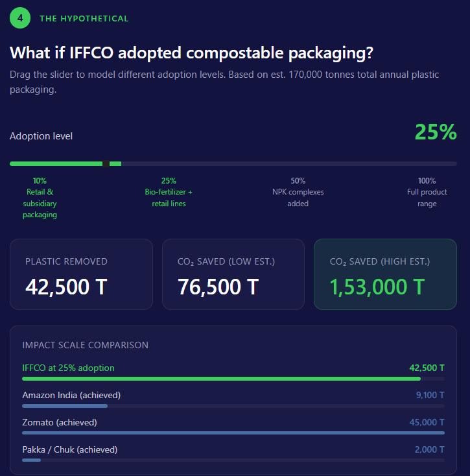
Task: Select the 100% Full product range marker
Action: pos(427,192)
